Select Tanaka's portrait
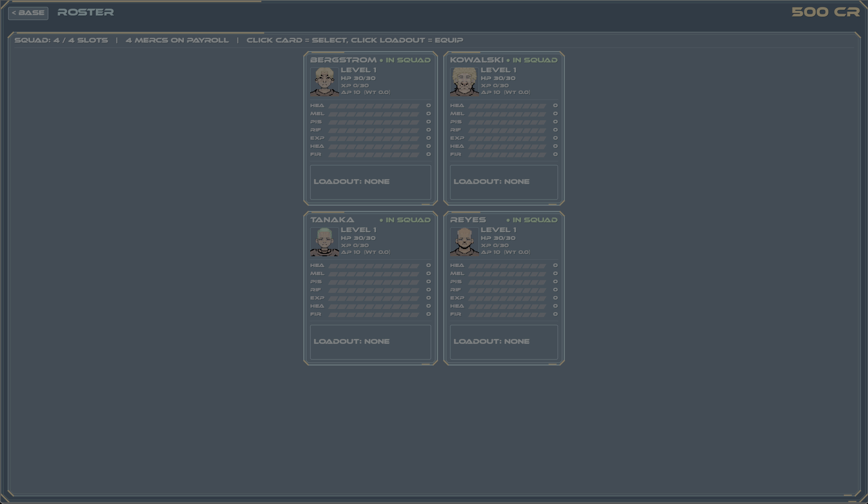The image size is (868, 504). (324, 241)
